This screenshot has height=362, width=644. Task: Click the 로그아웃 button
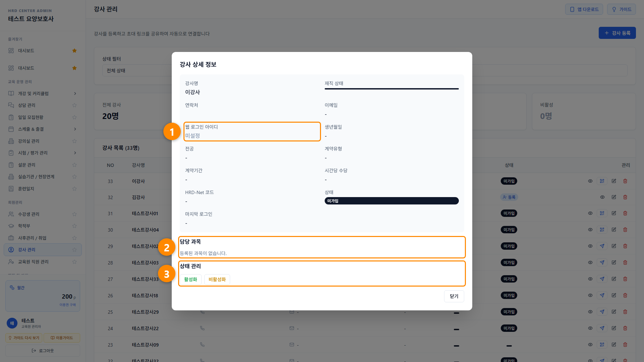[x=43, y=351]
